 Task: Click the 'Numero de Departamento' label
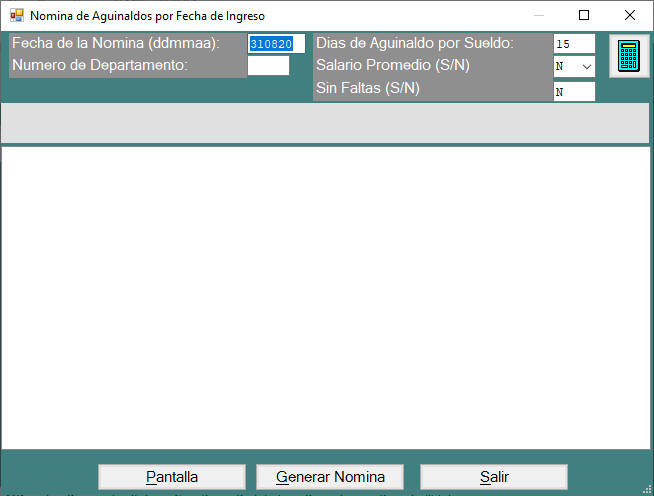[x=99, y=66]
